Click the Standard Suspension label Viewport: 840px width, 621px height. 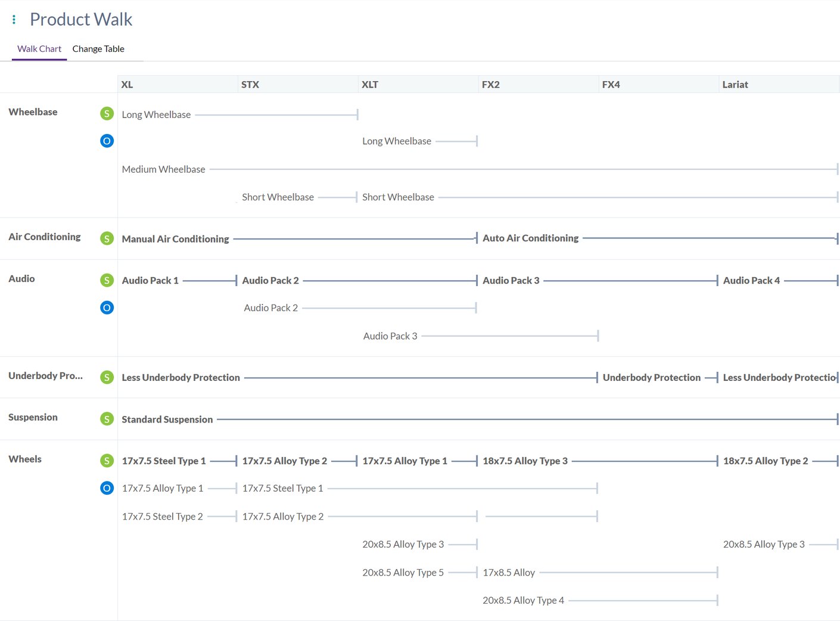[167, 419]
